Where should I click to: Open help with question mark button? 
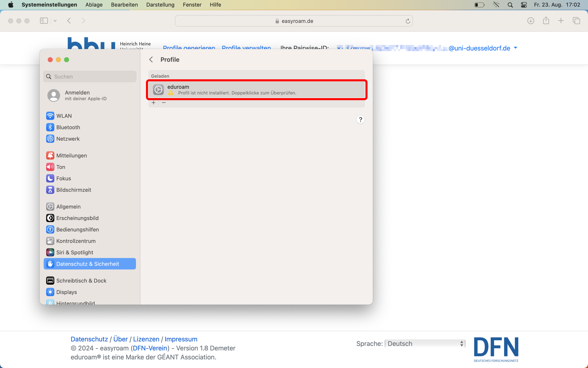(x=360, y=120)
